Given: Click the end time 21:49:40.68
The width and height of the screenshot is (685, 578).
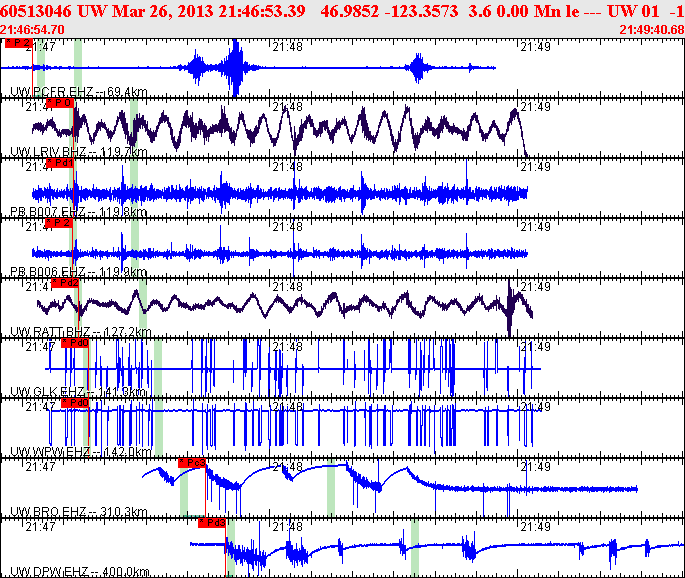Looking at the screenshot, I should [652, 30].
